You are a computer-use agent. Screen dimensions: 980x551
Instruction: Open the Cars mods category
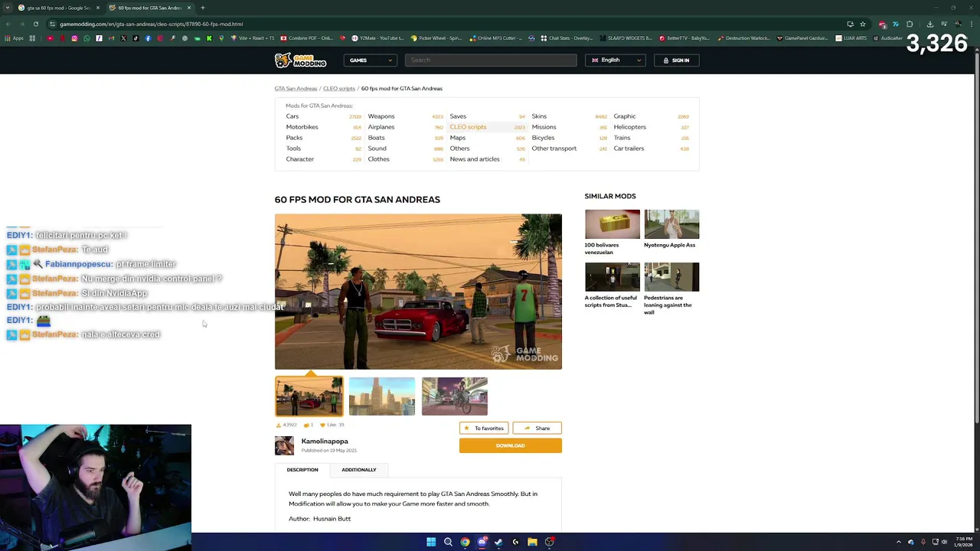(x=292, y=116)
